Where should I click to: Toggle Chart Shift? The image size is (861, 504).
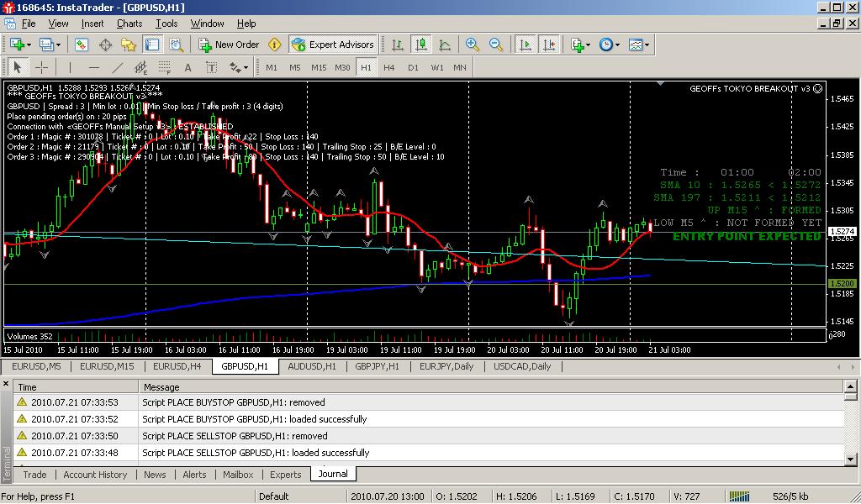click(x=549, y=45)
